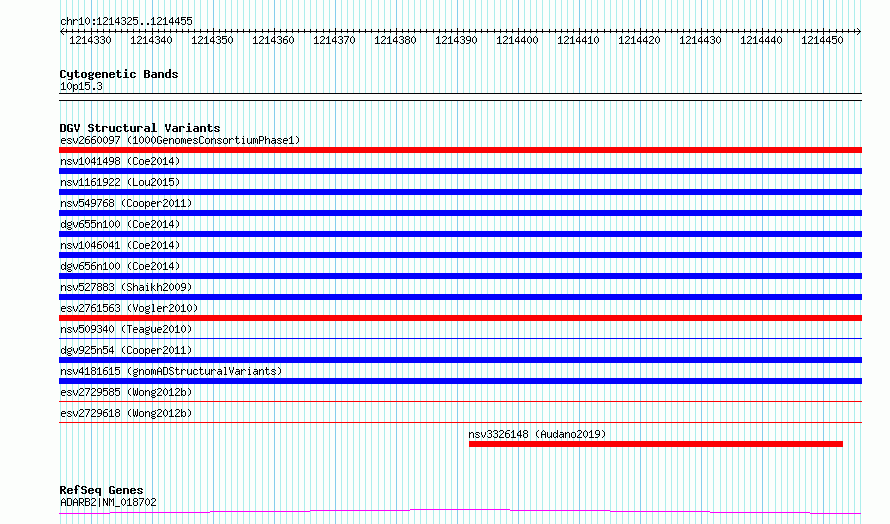Click the RefSeq Genes track title
The image size is (890, 524).
(x=101, y=490)
